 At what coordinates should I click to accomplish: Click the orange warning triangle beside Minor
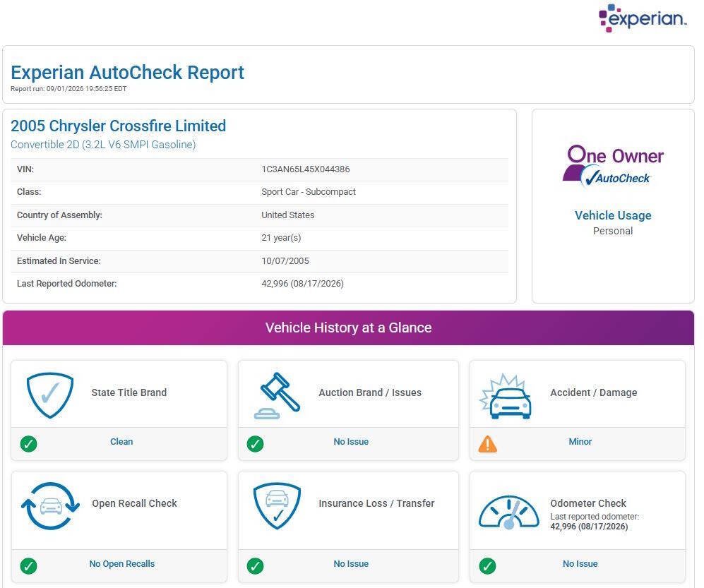point(488,444)
